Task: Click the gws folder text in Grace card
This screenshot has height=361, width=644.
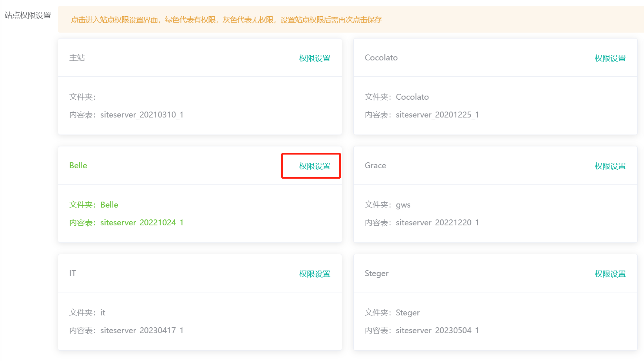Action: [403, 205]
